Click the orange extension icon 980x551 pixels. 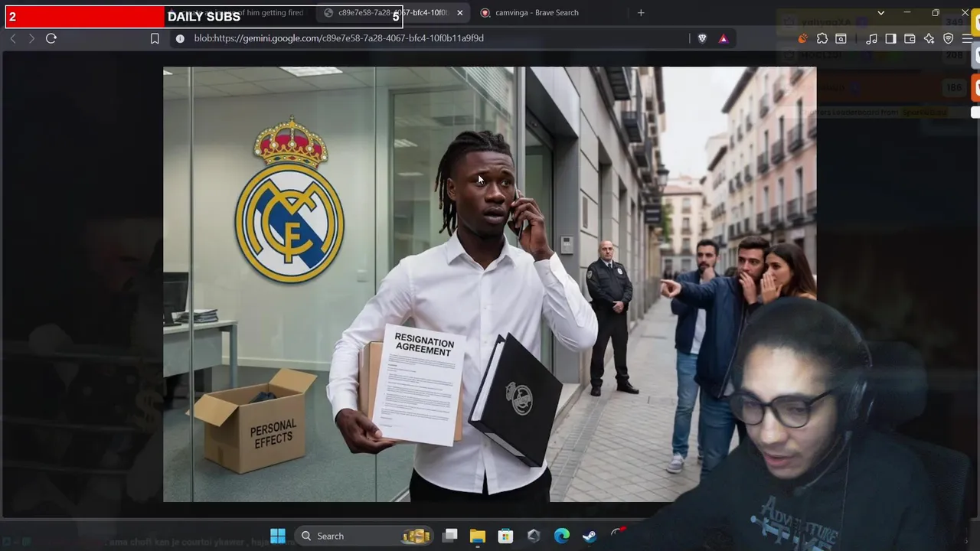tap(802, 38)
